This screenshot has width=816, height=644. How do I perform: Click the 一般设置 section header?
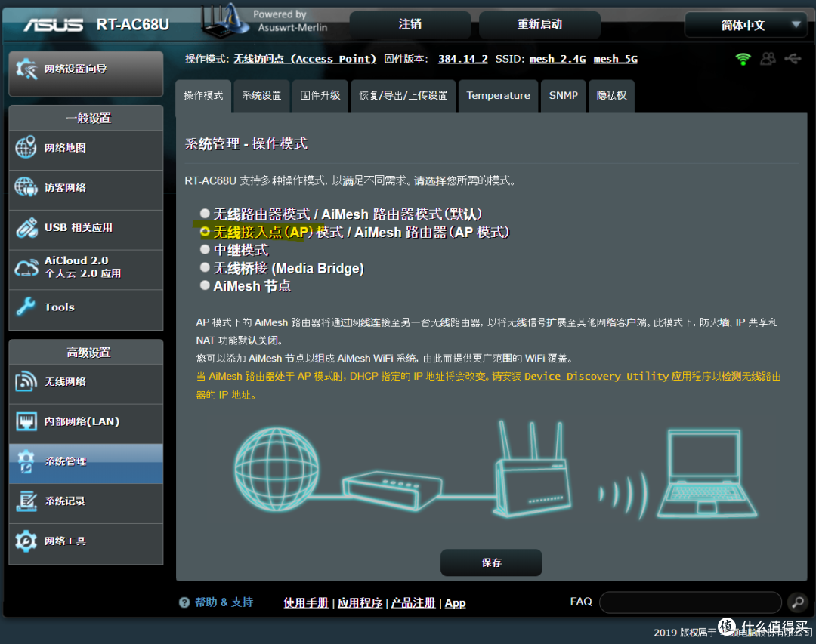pyautogui.click(x=86, y=118)
